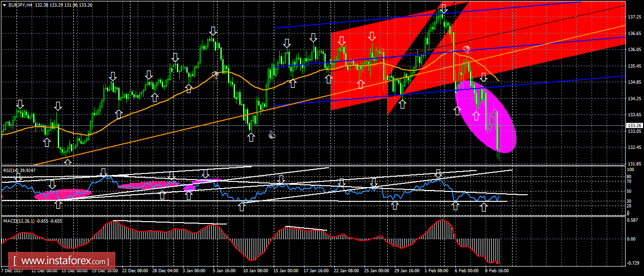Screen dimensions: 644x276
Task: Click the 136.65 price level on axis
Action: pos(634,34)
